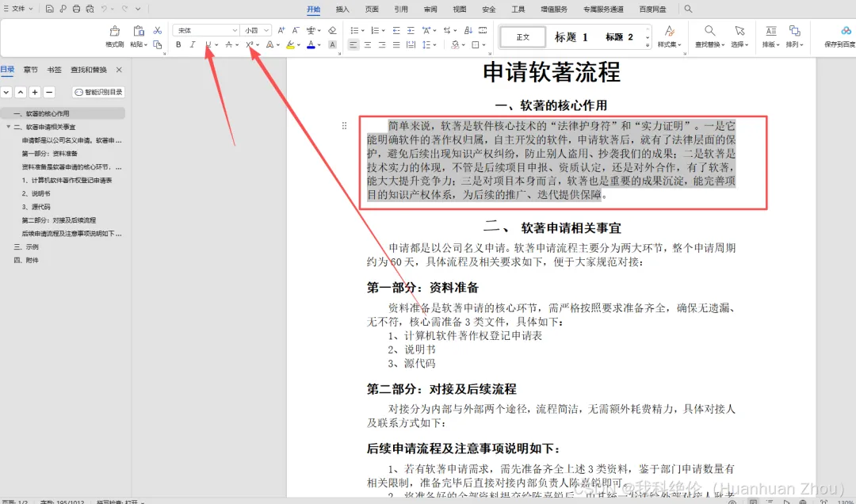Jump to 第一部分：资料准备 in outline

point(50,154)
